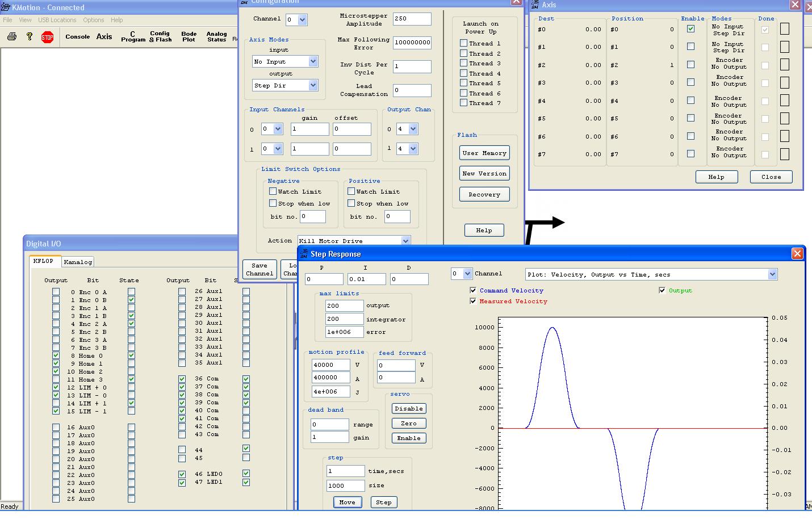
Task: Open the USB Locations menu
Action: coord(57,20)
